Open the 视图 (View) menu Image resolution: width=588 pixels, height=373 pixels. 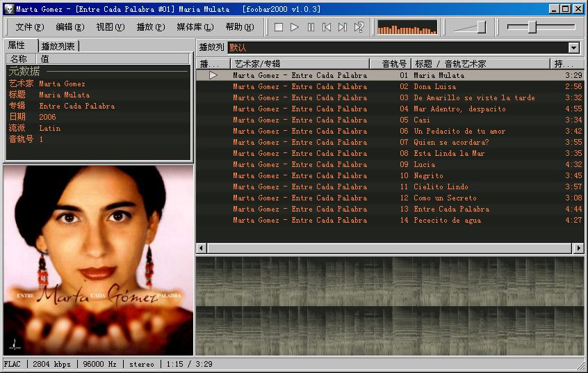[111, 27]
